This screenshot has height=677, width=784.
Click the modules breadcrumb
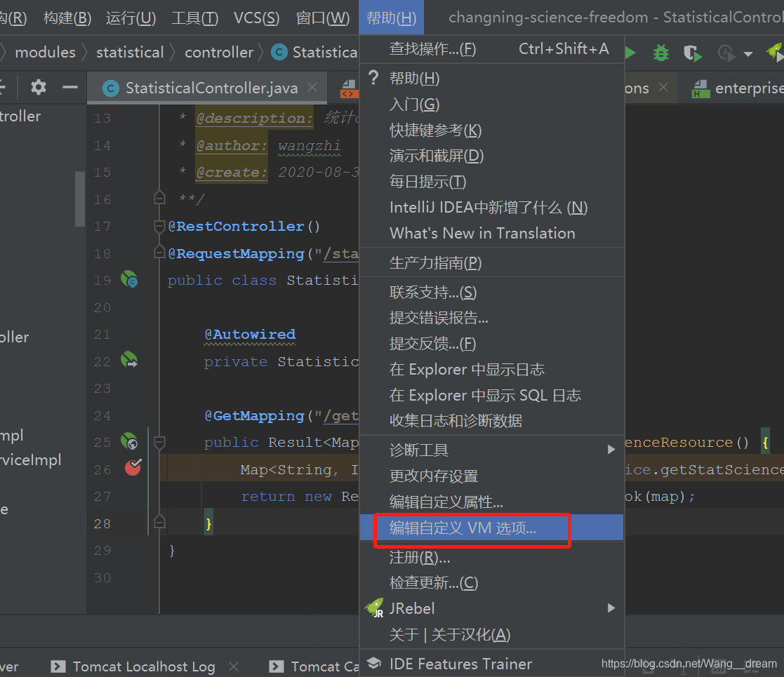coord(45,53)
